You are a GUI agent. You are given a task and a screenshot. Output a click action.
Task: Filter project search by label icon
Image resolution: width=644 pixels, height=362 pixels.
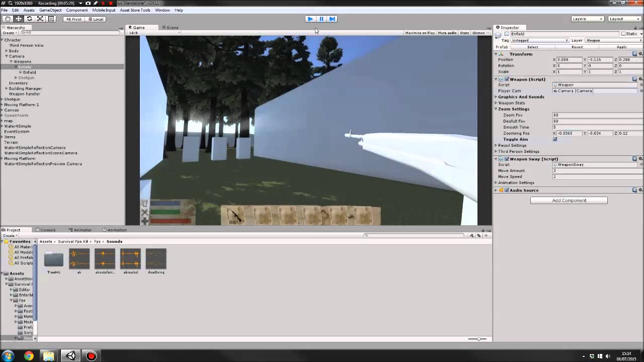point(479,235)
